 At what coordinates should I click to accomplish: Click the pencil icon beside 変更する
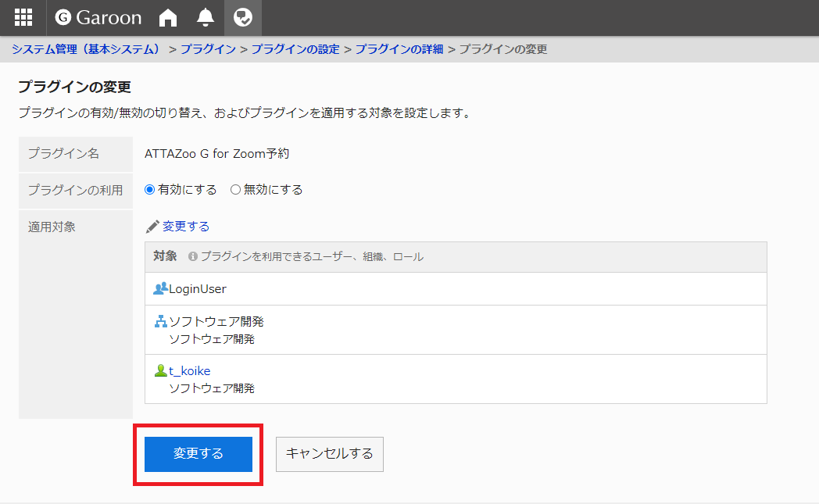click(152, 227)
